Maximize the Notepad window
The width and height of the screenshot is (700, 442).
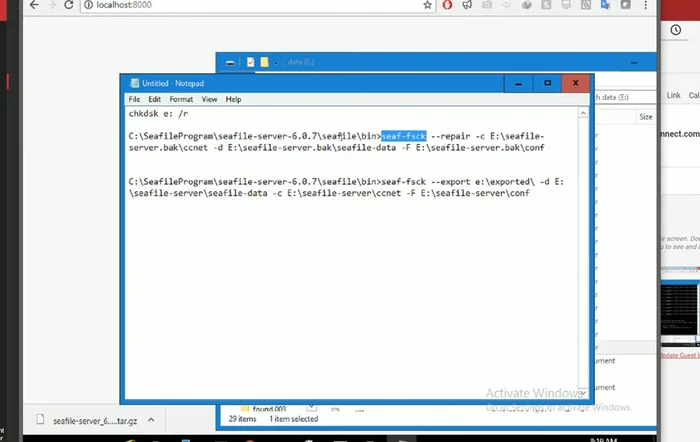[x=548, y=84]
